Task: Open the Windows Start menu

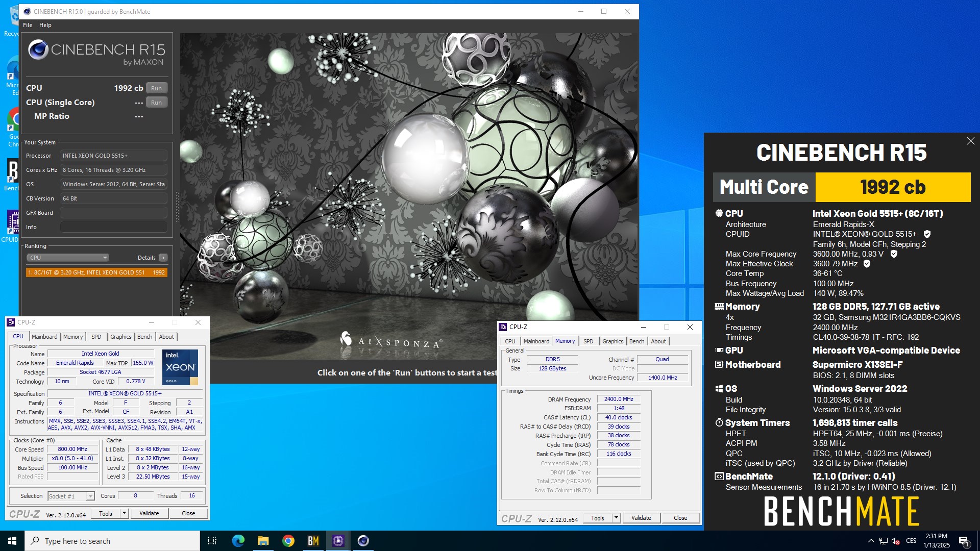Action: point(12,541)
